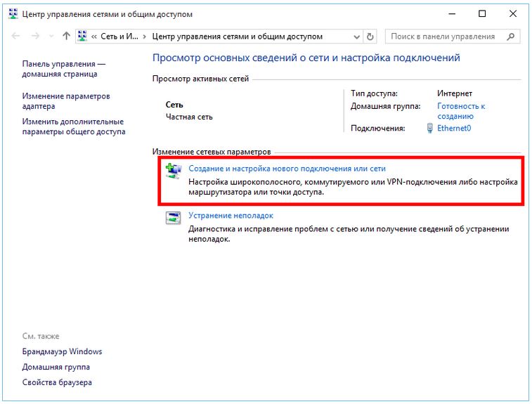Screen dimensions: 532x404
Task: Click the 'Готовность к созданию' homegroup link
Action: click(x=460, y=111)
